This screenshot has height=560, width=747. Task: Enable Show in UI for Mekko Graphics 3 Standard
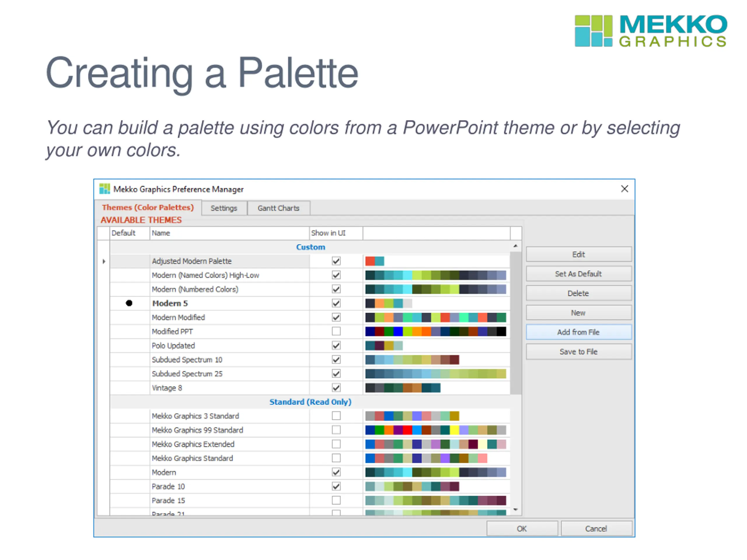(x=336, y=416)
